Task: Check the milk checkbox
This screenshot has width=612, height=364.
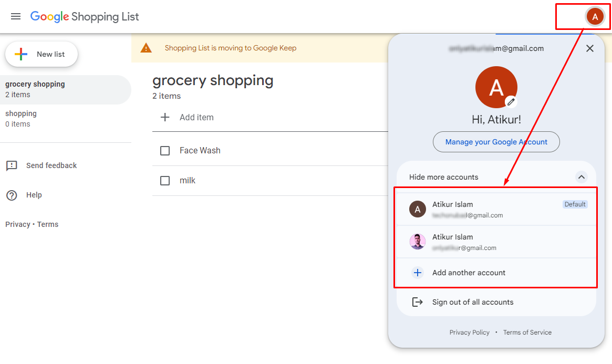Action: (165, 181)
